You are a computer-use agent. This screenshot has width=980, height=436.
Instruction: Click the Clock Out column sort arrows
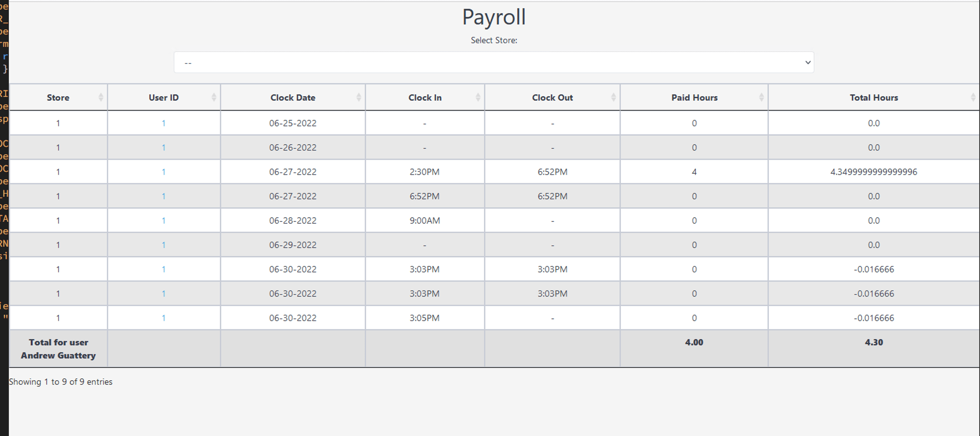613,97
